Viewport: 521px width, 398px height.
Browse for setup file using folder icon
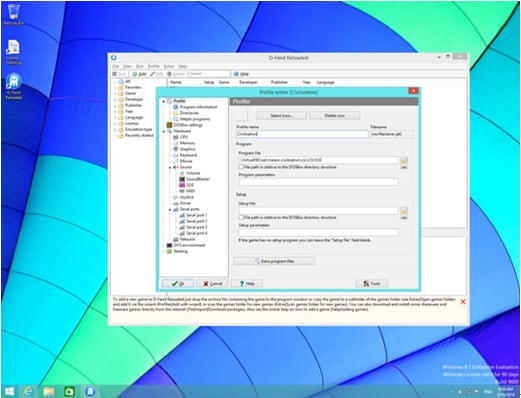(x=404, y=211)
